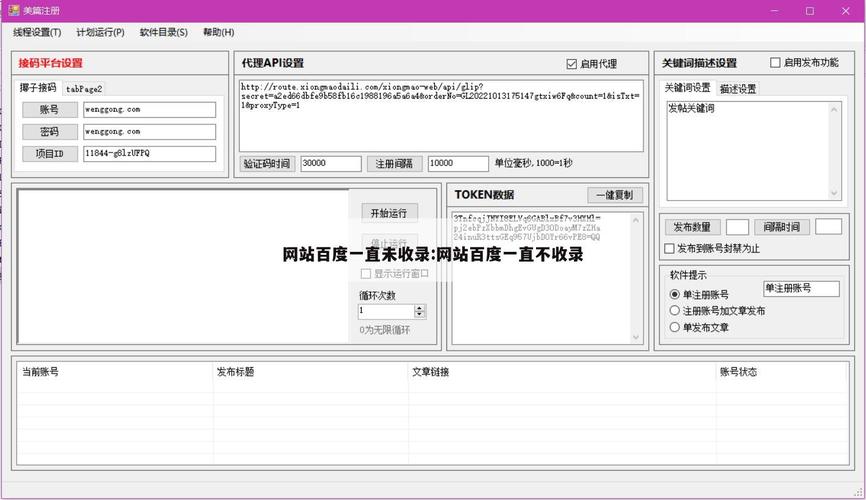The width and height of the screenshot is (866, 500).
Task: Click the 密码 button
Action: click(x=50, y=131)
